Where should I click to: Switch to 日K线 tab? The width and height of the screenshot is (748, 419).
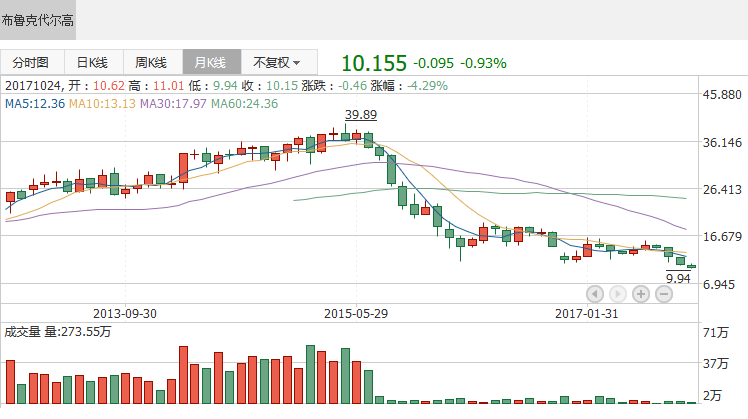tap(94, 63)
